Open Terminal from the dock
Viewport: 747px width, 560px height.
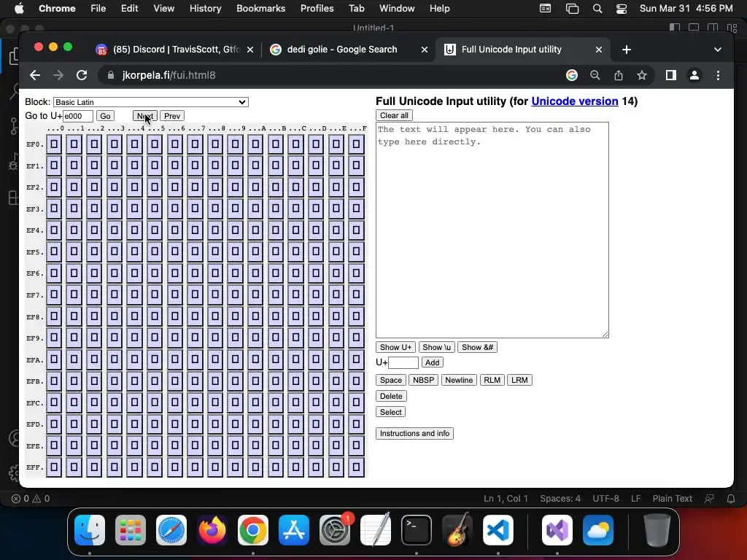coord(417,530)
